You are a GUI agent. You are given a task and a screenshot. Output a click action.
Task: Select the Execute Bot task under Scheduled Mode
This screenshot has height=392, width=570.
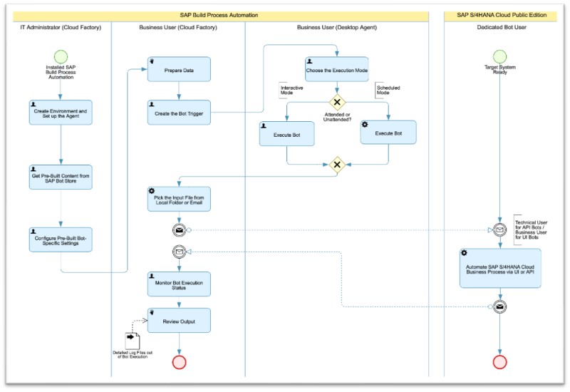pyautogui.click(x=388, y=133)
